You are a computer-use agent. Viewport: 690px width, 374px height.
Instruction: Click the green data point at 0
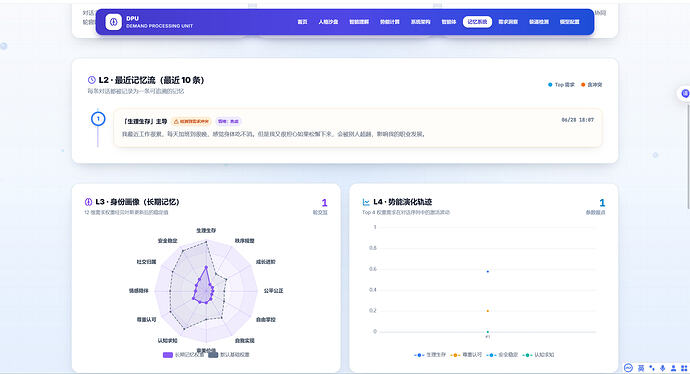[x=488, y=332]
